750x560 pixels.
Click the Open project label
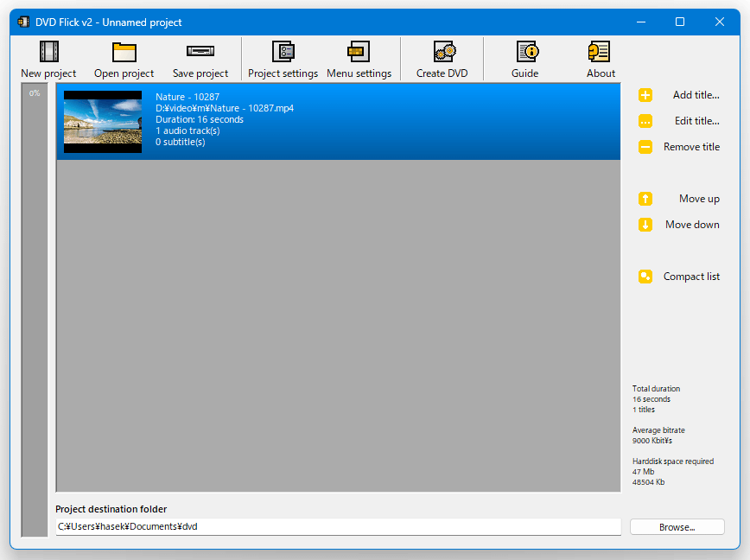124,73
